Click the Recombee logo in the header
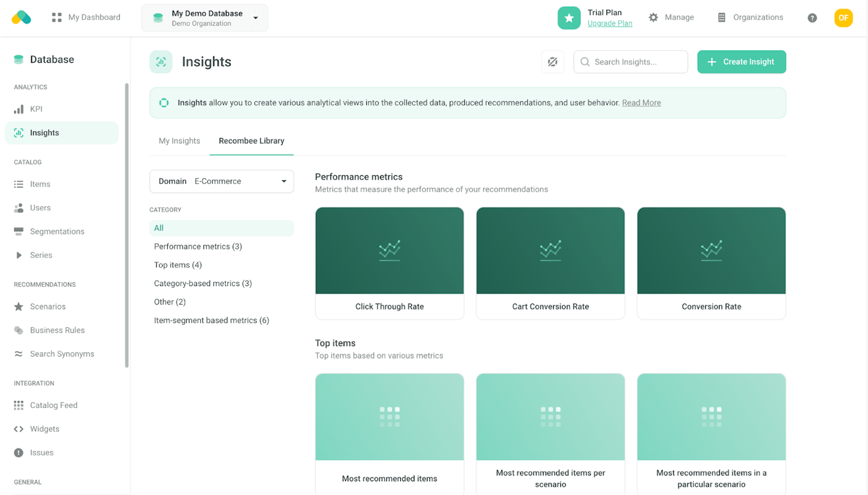Viewport: 868px width, 495px height. pos(21,17)
